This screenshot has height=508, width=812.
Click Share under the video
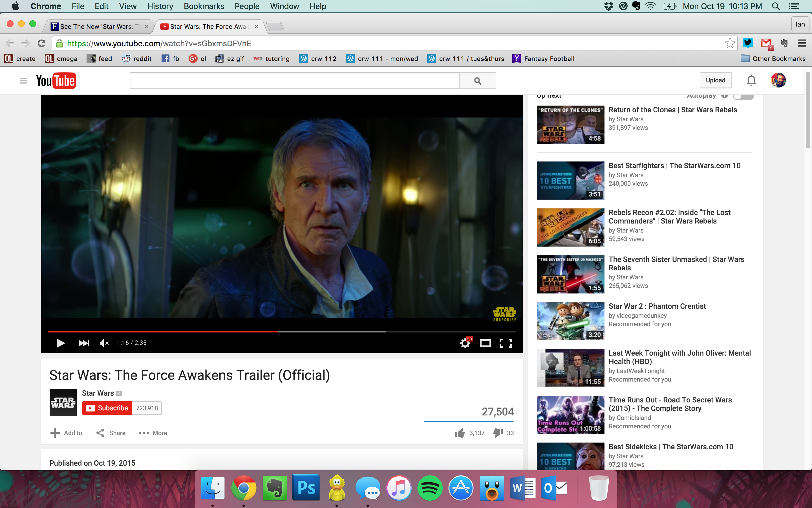[111, 433]
